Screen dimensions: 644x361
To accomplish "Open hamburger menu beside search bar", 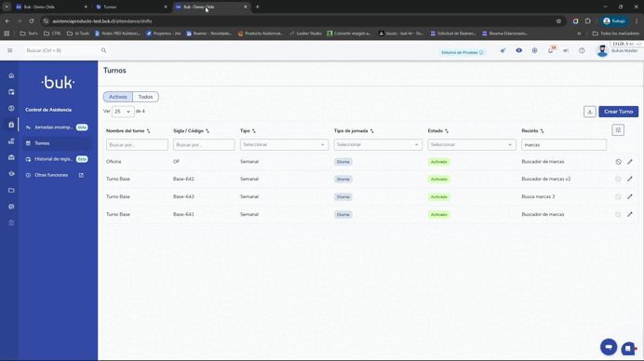I will coord(10,50).
